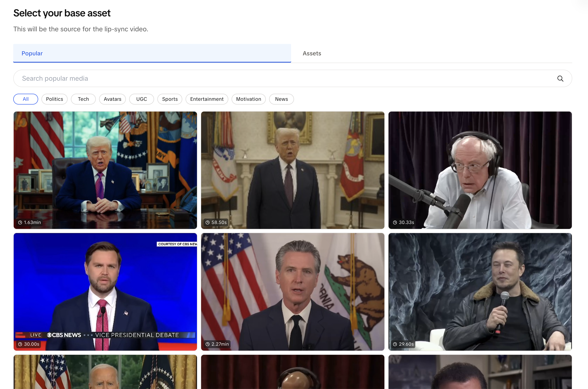Click the clock icon beside 30.33s
Screen dimensions: 588x389
395,222
